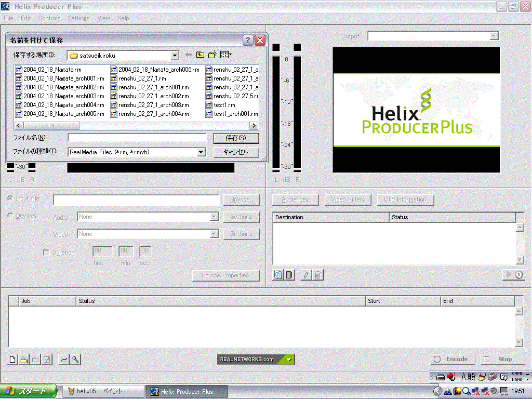Screen dimensions: 532x399
Task: Click right arrow of file list scrollbar
Action: pyautogui.click(x=254, y=126)
